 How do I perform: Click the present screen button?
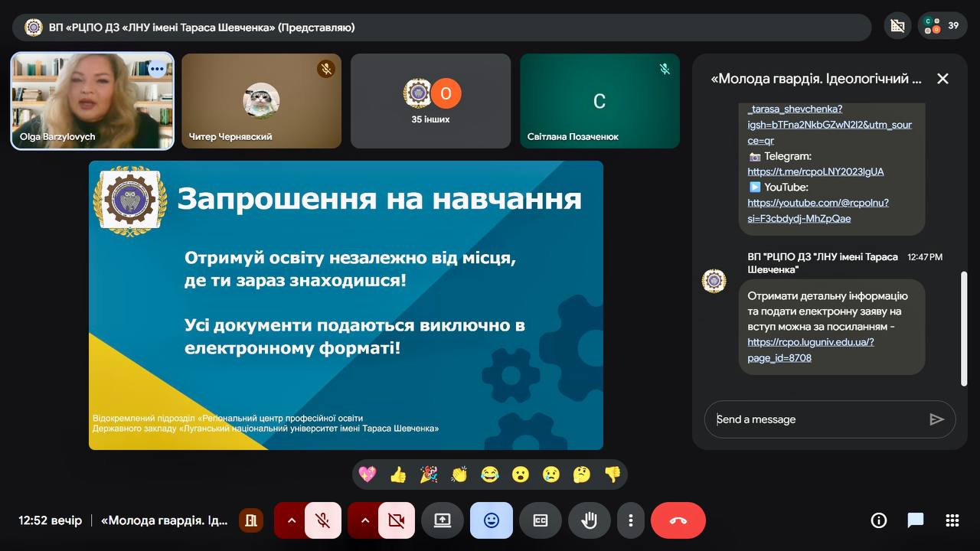pos(443,520)
